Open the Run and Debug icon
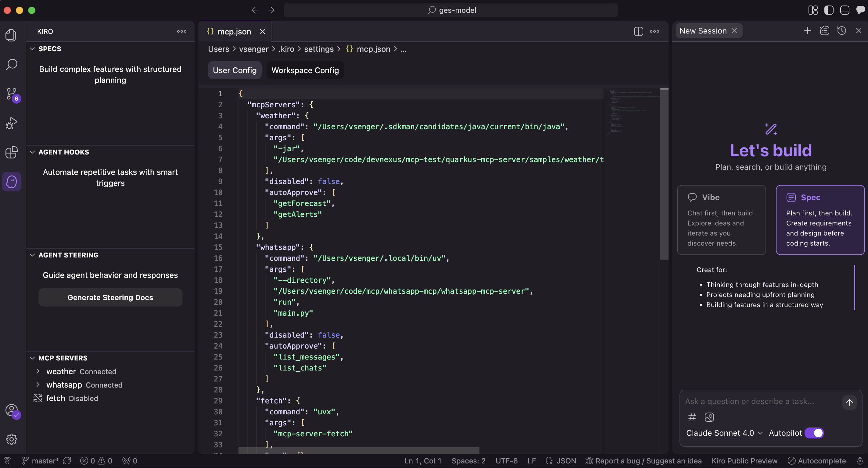Viewport: 868px width, 468px height. click(12, 123)
